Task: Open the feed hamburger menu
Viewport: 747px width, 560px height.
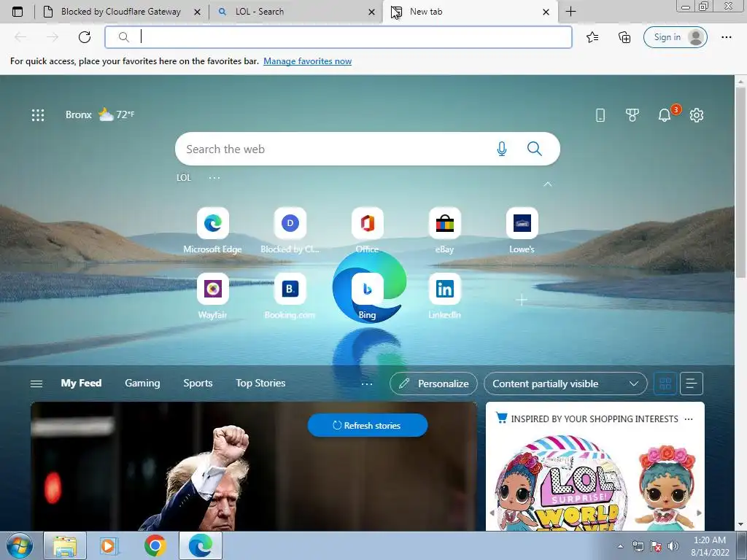Action: pos(36,384)
